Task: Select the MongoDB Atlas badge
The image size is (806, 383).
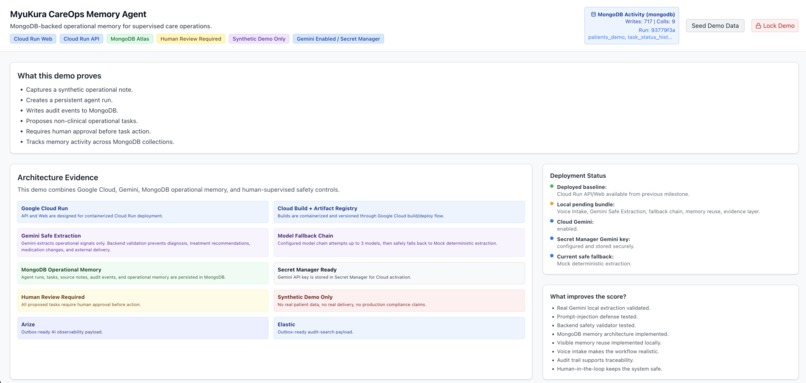Action: (130, 39)
